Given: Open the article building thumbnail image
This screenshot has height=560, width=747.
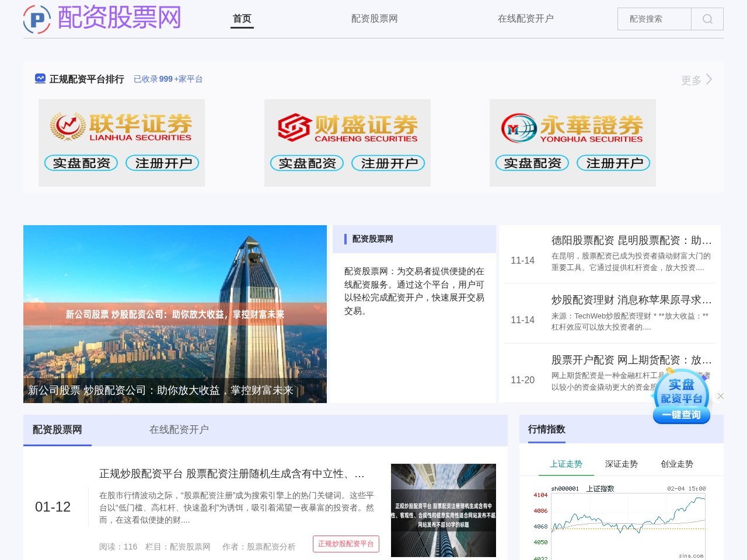Looking at the screenshot, I should [x=444, y=510].
